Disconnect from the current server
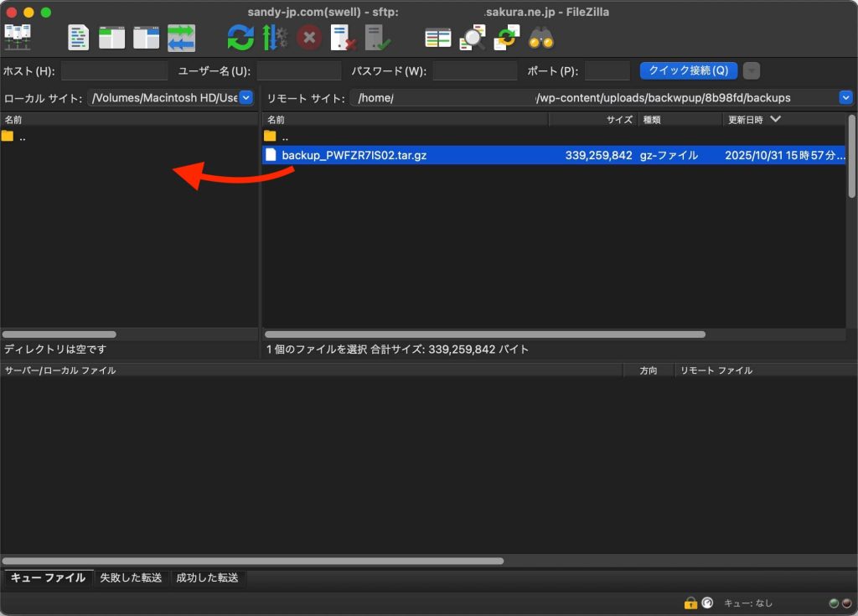Viewport: 858px width, 616px height. [x=344, y=38]
